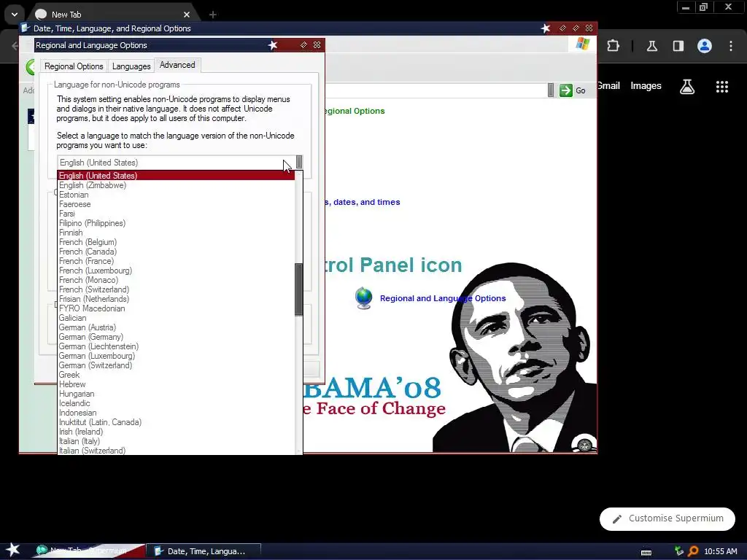This screenshot has height=560, width=747.
Task: Select German (Germany) option
Action: [x=176, y=337]
